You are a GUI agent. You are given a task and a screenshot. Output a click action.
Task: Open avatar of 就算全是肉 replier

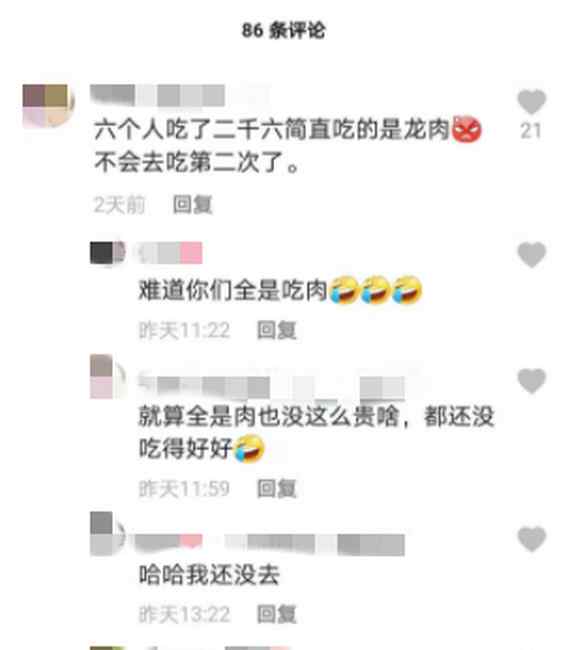(108, 376)
